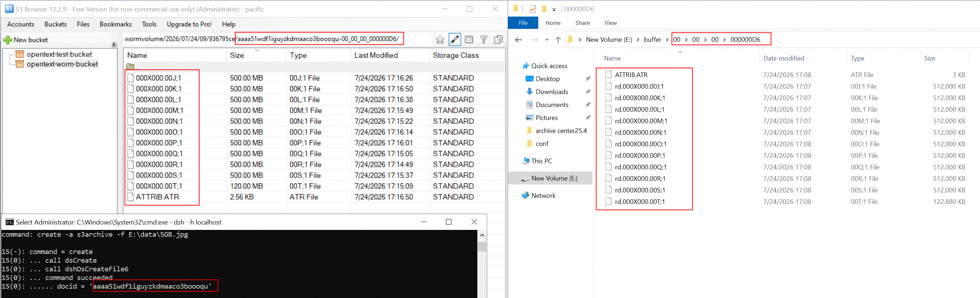Open the Share ribbon tab in Explorer

[x=582, y=23]
